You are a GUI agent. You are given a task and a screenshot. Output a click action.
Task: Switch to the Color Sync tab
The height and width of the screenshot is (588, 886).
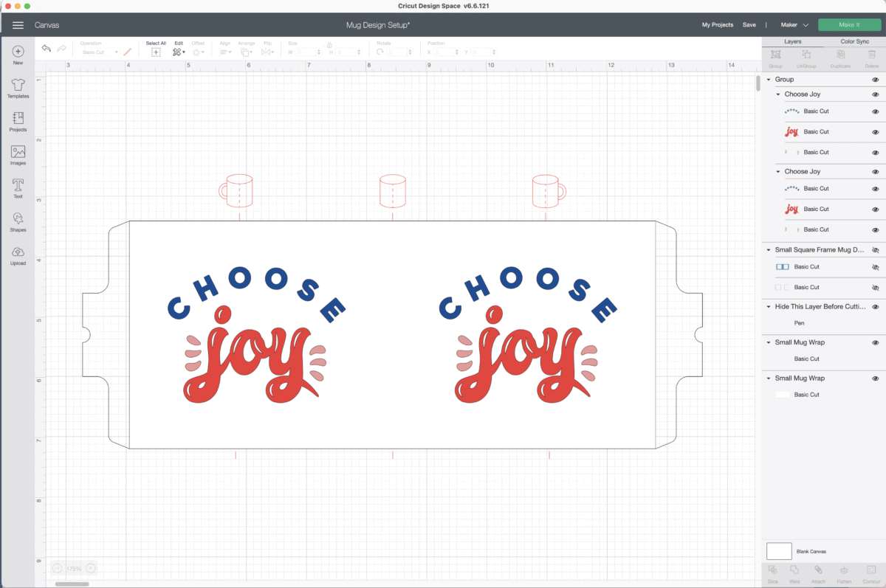[x=854, y=41]
